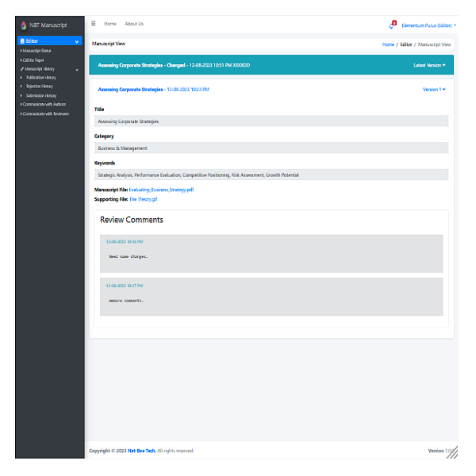
Task: Click the Review Comments heading
Action: (132, 220)
